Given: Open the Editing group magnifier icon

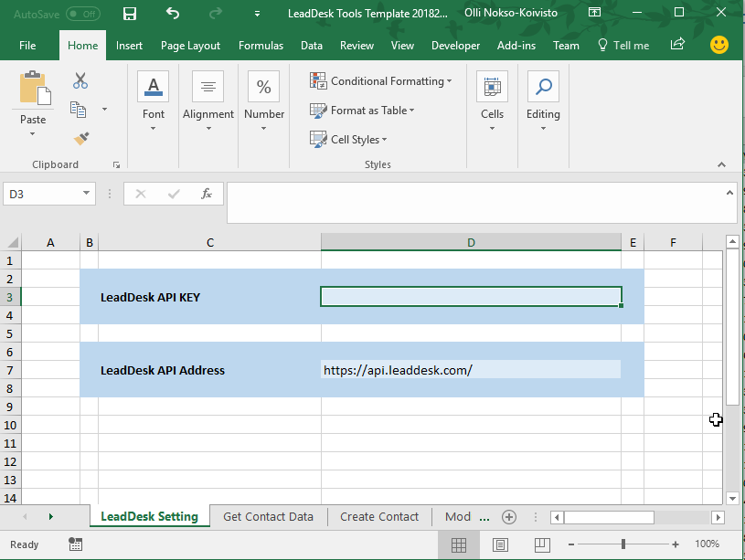Looking at the screenshot, I should click(x=543, y=88).
